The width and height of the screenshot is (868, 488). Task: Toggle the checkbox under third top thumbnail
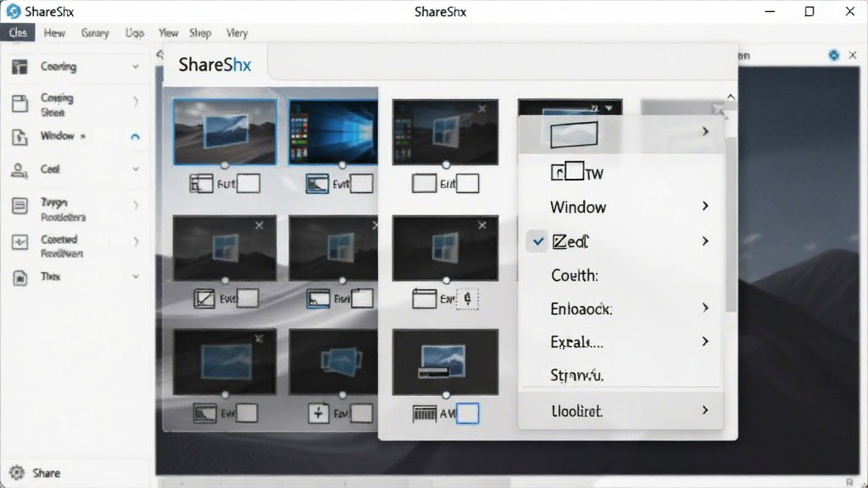pyautogui.click(x=468, y=184)
